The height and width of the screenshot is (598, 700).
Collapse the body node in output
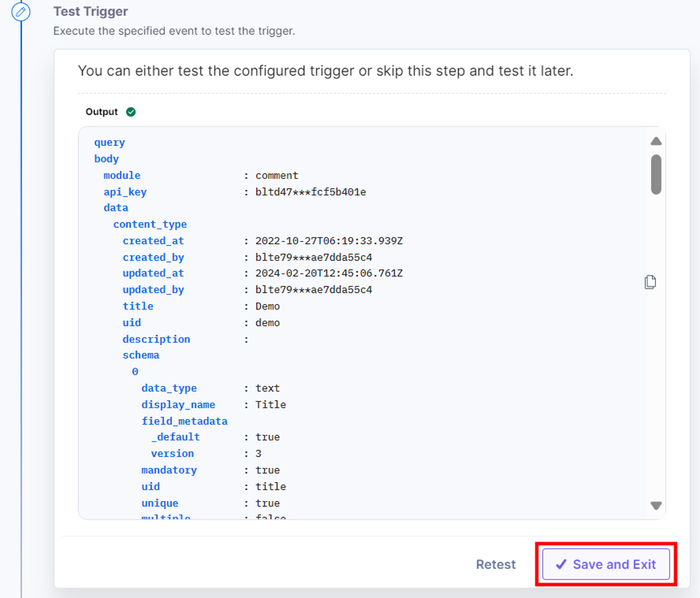[x=106, y=159]
